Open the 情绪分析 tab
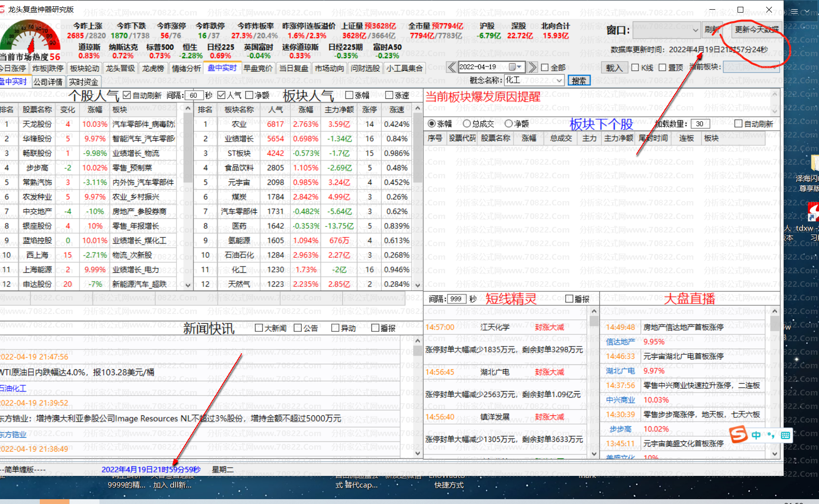The height and width of the screenshot is (504, 819). click(x=186, y=68)
